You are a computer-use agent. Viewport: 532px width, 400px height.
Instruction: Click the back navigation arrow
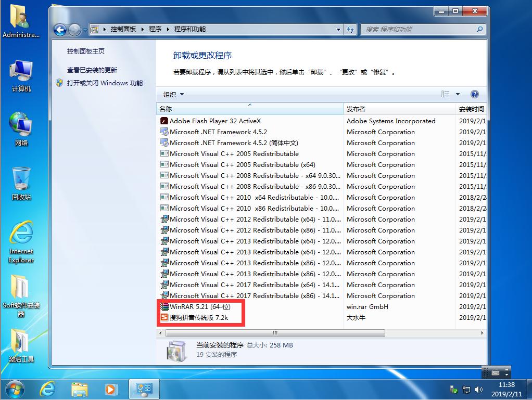click(x=60, y=30)
